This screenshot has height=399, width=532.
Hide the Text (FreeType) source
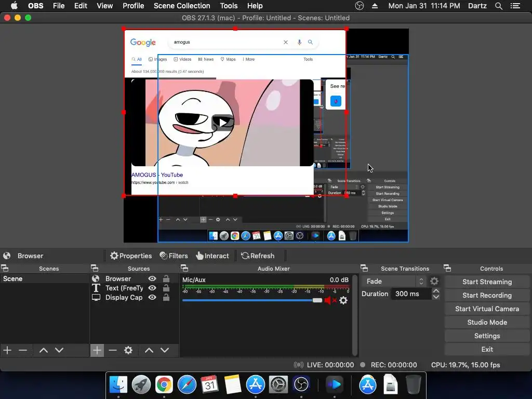(x=152, y=288)
